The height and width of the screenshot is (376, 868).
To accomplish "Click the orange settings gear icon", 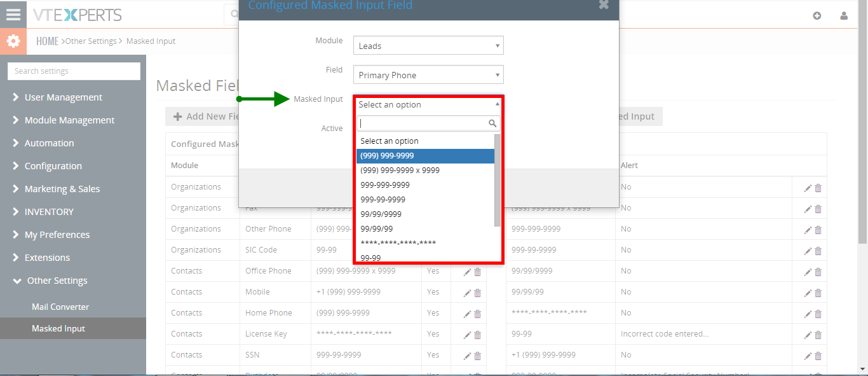I will [x=13, y=41].
